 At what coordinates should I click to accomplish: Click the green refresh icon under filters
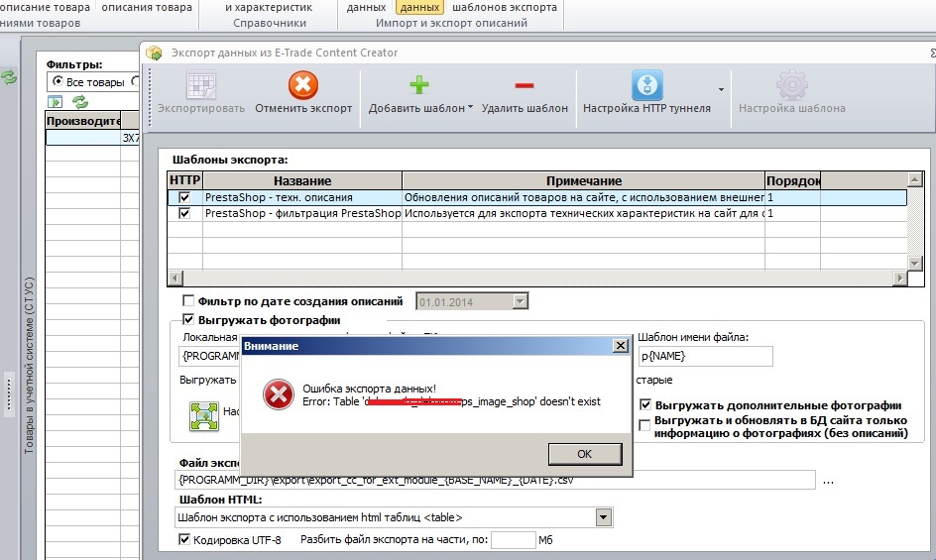click(80, 102)
